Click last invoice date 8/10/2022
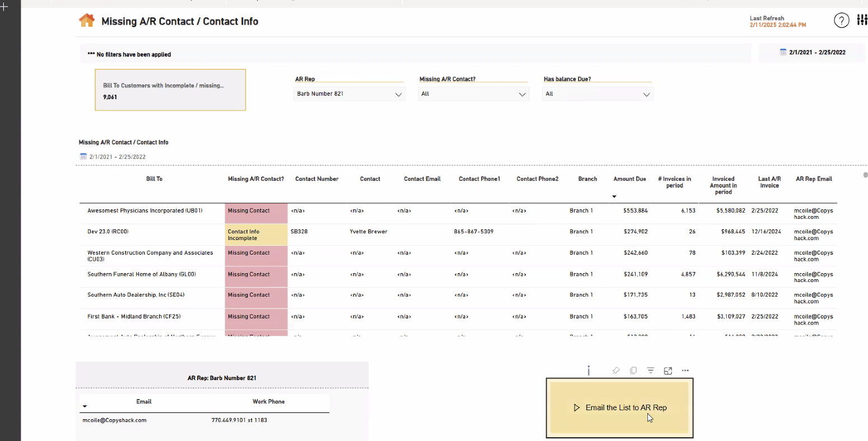This screenshot has height=441, width=868. pyautogui.click(x=764, y=295)
